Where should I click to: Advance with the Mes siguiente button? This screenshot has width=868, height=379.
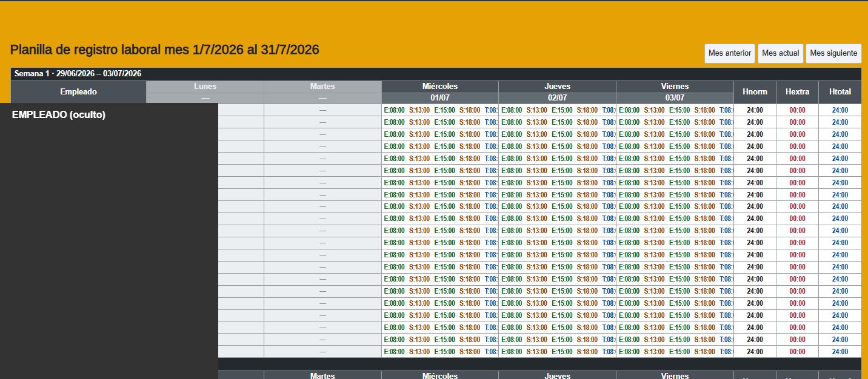click(833, 53)
